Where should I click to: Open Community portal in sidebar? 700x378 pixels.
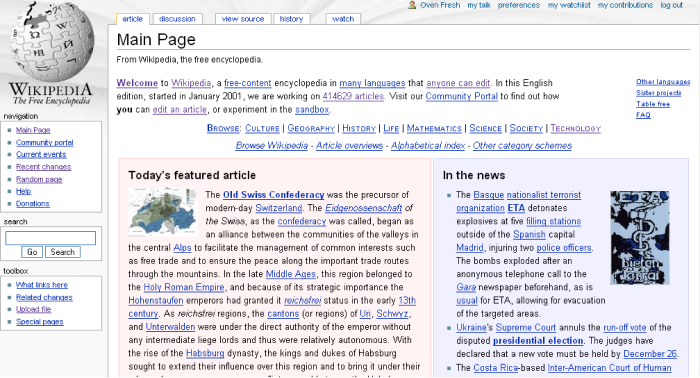[x=45, y=142]
